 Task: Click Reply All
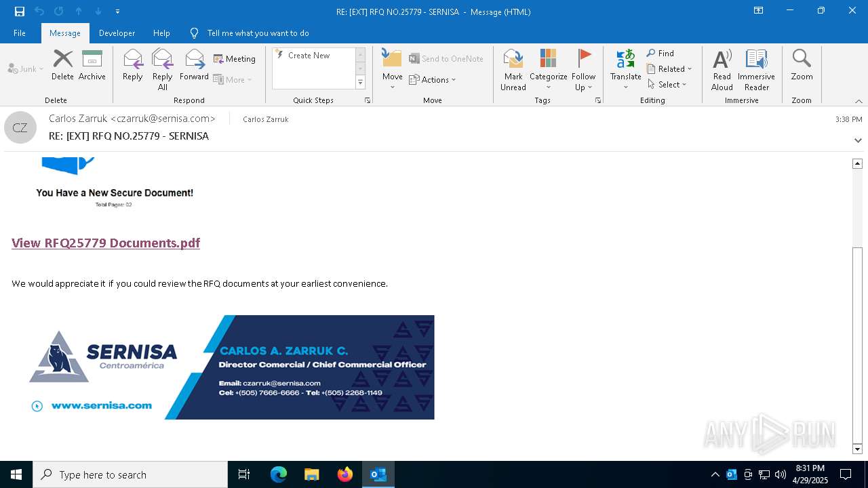pyautogui.click(x=163, y=69)
